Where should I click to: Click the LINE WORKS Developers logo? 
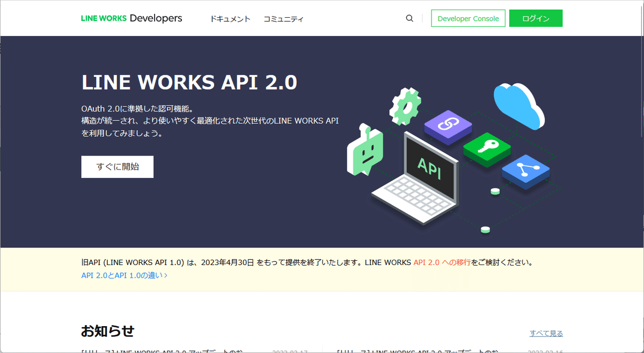pos(131,18)
